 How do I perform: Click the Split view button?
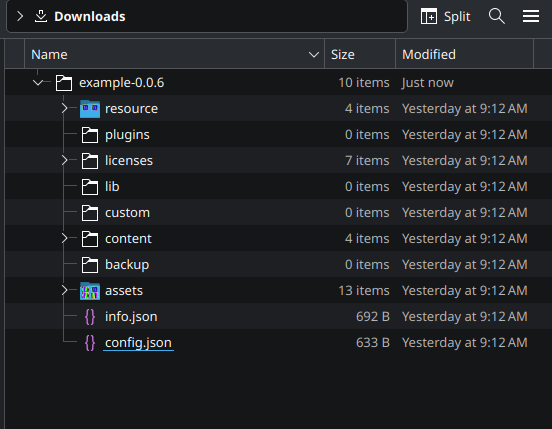coord(445,16)
